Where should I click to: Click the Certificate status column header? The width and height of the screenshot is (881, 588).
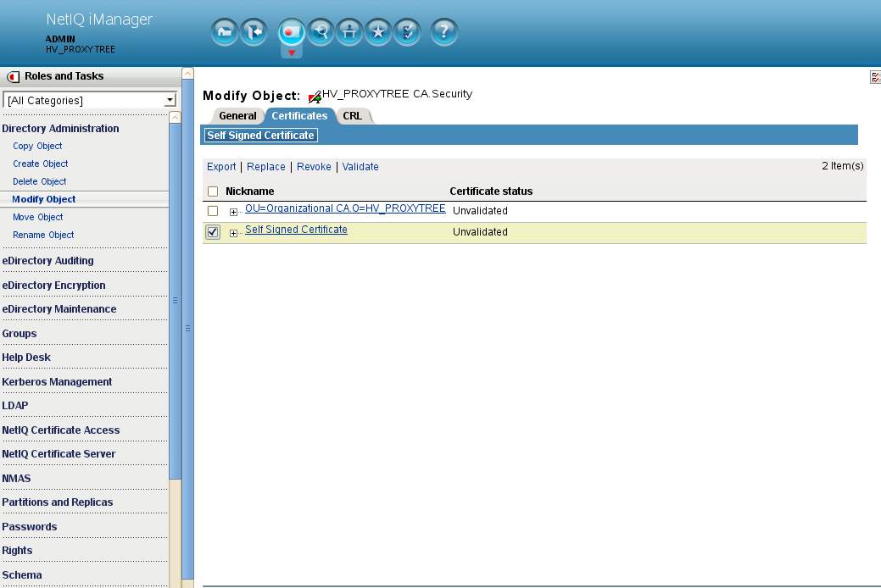491,191
